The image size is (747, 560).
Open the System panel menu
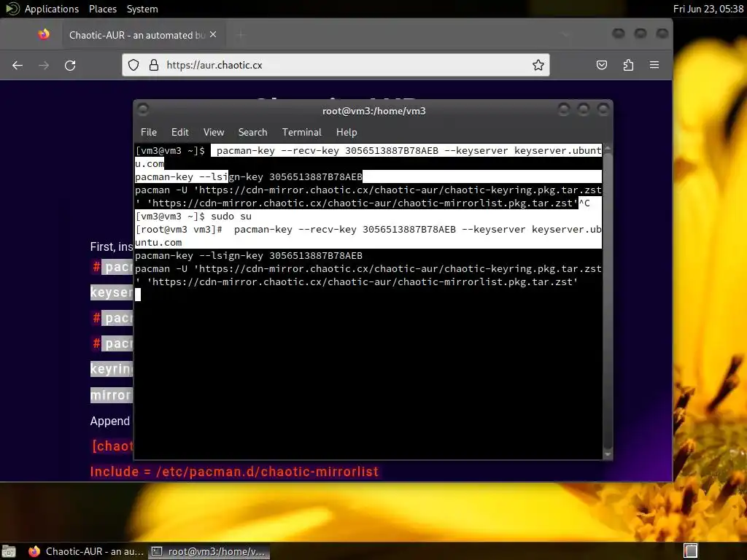142,9
